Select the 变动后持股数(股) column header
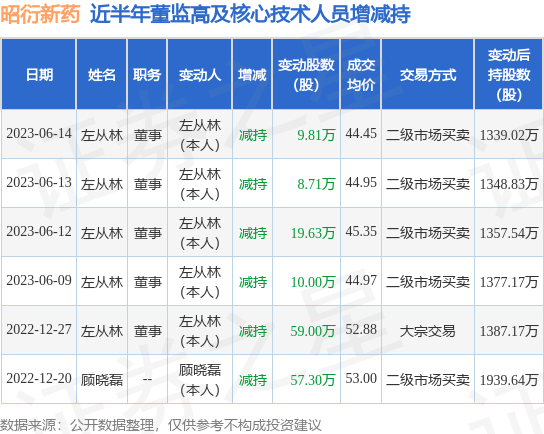The width and height of the screenshot is (544, 434). coord(509,75)
